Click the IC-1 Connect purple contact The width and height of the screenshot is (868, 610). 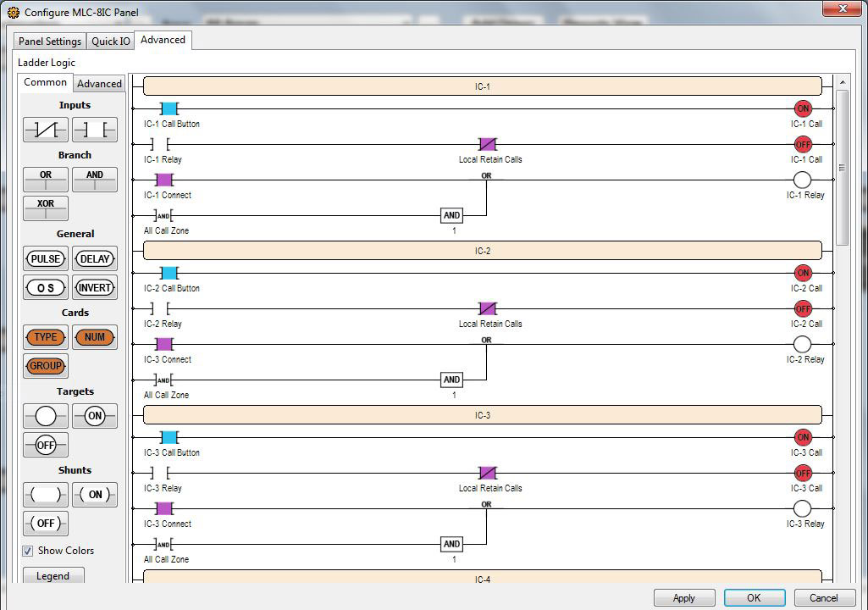[163, 180]
